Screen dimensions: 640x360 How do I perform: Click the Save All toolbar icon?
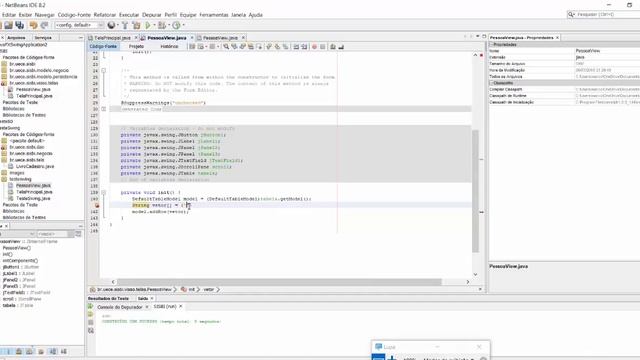click(x=20, y=25)
